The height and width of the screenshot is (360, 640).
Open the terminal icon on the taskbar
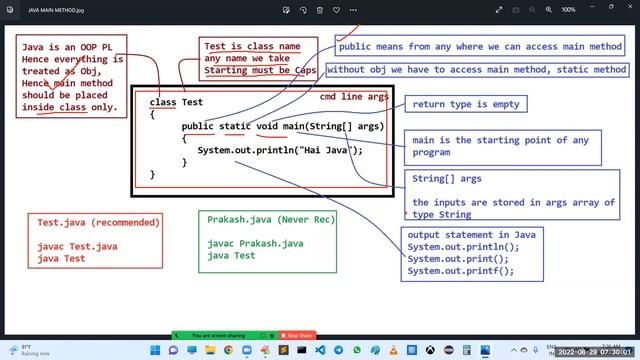(x=302, y=350)
